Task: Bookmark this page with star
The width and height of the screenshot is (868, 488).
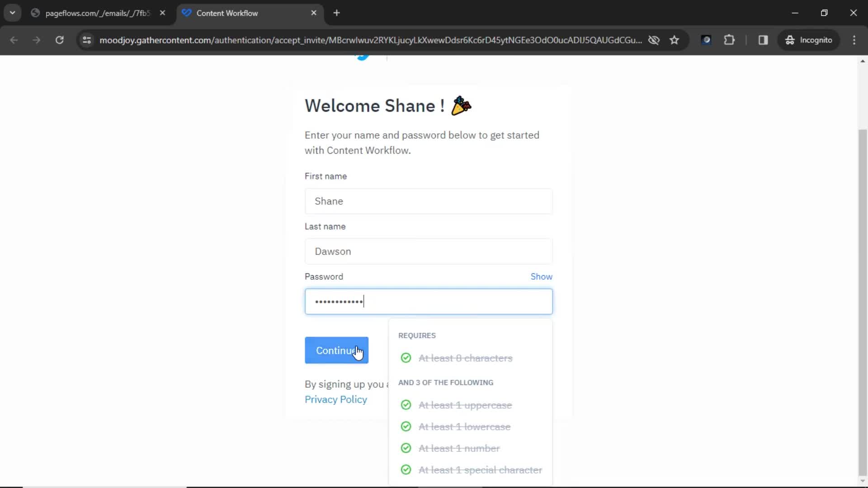Action: [675, 40]
